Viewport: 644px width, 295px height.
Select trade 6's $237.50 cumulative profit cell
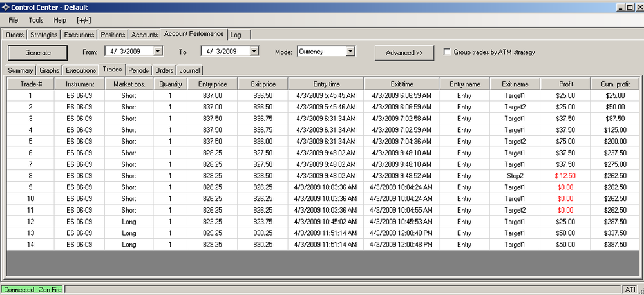615,153
